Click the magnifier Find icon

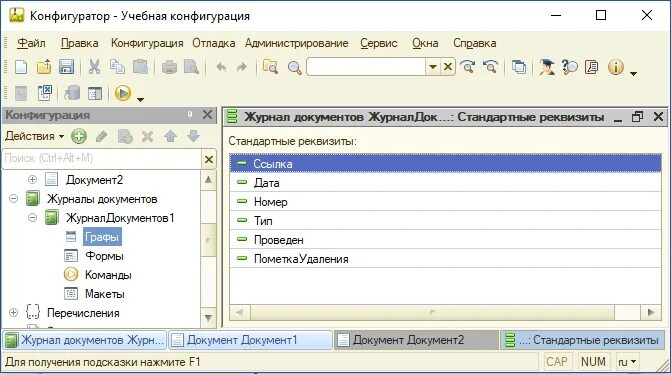tap(294, 68)
